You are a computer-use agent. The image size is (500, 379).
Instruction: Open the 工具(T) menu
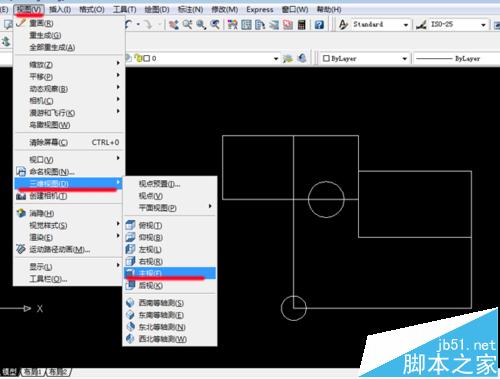[124, 9]
